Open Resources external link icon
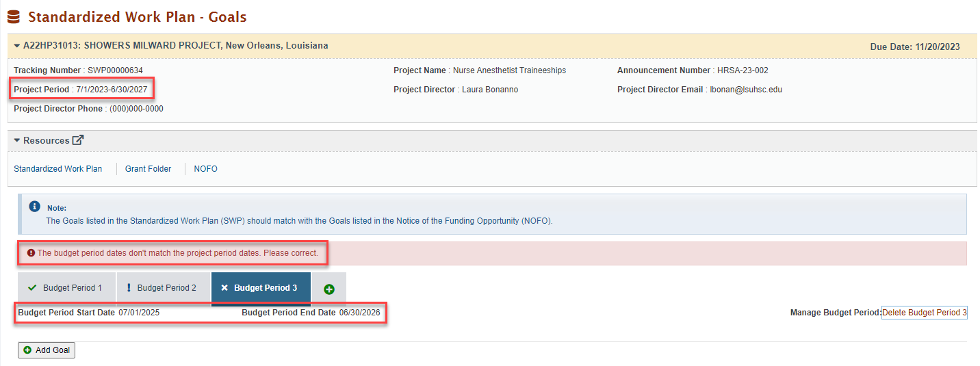 click(x=78, y=140)
